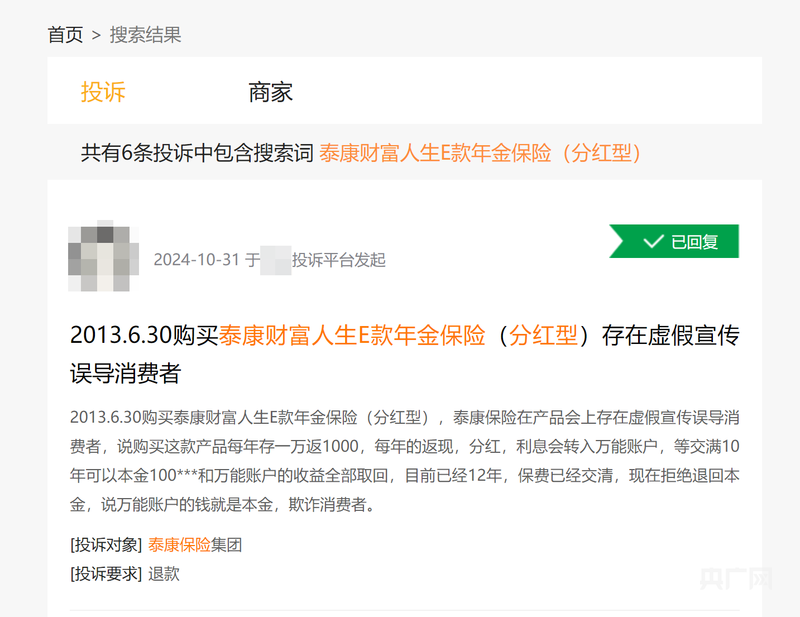Image resolution: width=800 pixels, height=617 pixels.
Task: Switch to the 商家 tab
Action: [x=270, y=92]
